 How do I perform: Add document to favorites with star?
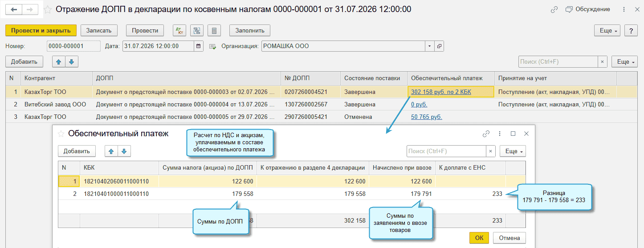tap(48, 9)
